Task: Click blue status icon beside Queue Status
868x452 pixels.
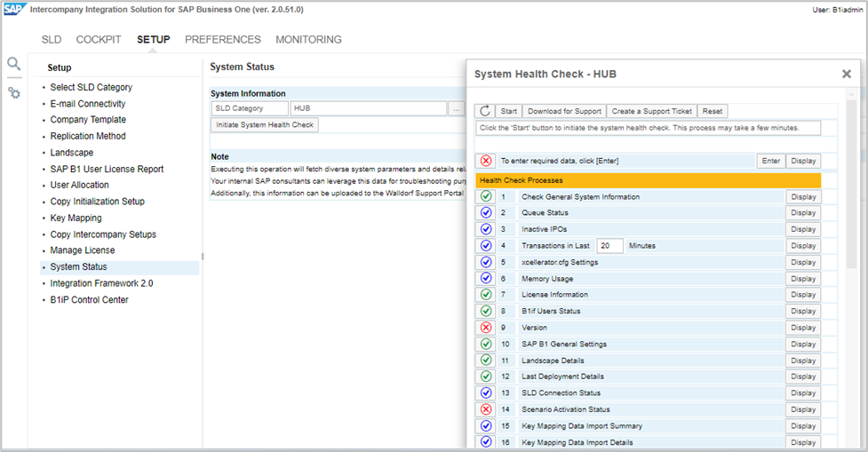Action: [x=486, y=213]
